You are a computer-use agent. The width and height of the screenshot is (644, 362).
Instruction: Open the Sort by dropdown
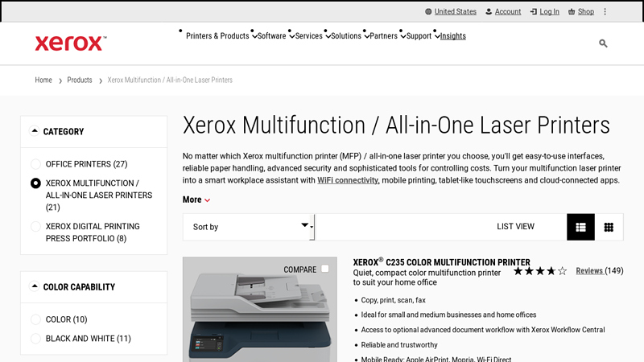pos(249,227)
